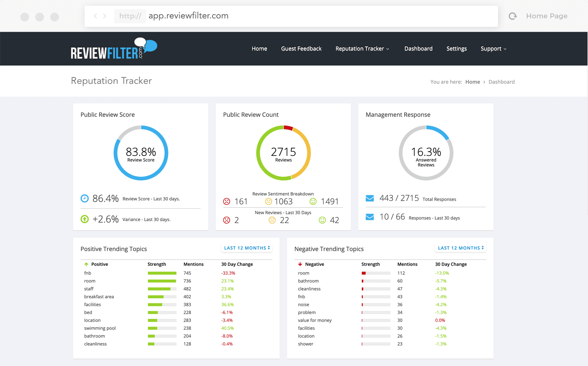Click the fnb positive strength bar
This screenshot has width=588, height=366.
coord(162,273)
